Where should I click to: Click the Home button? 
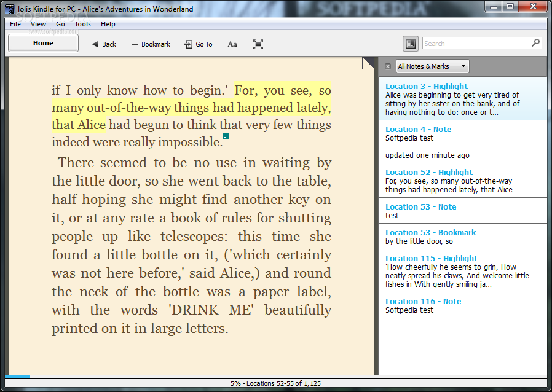click(x=43, y=43)
